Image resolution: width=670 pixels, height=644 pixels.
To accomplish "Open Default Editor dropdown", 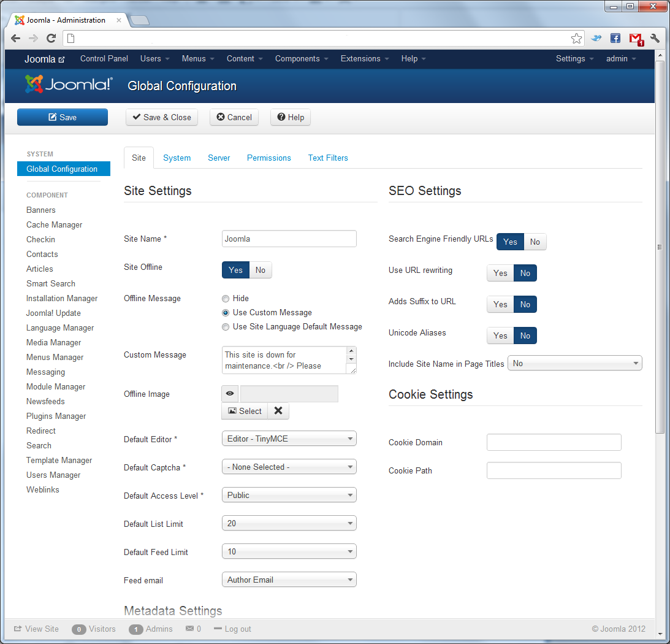I will (x=289, y=439).
